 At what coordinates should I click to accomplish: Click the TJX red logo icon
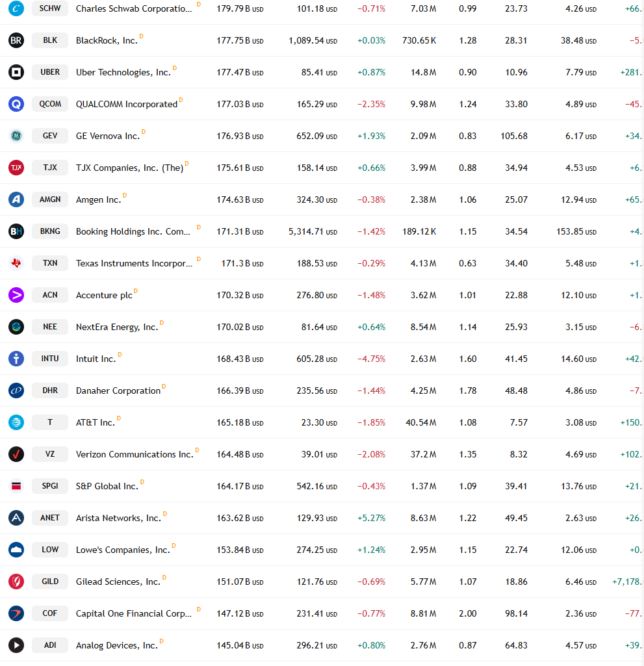(x=16, y=168)
